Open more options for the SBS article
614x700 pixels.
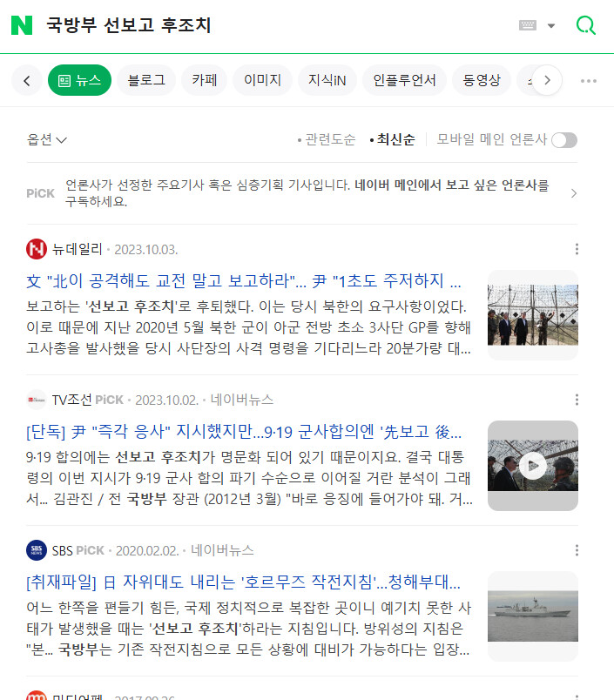point(577,550)
